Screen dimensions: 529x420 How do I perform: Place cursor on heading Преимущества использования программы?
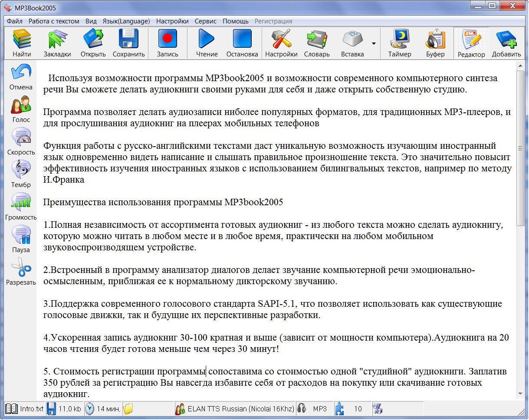[x=163, y=202]
